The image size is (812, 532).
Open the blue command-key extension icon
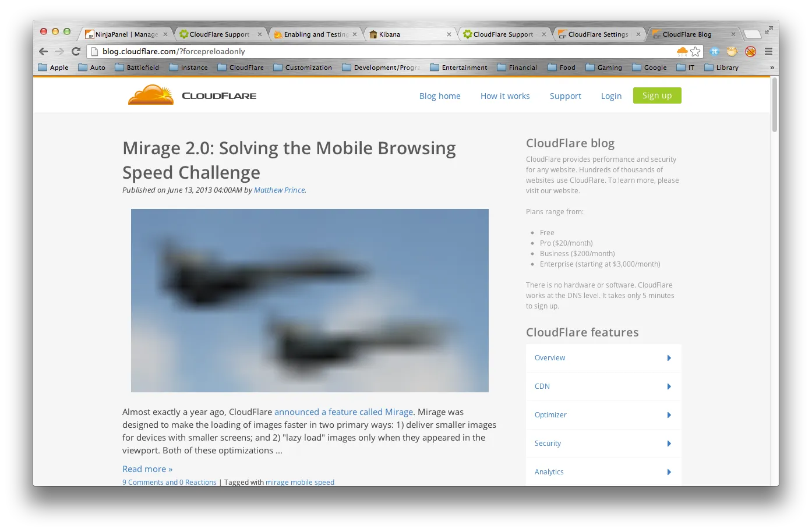715,51
